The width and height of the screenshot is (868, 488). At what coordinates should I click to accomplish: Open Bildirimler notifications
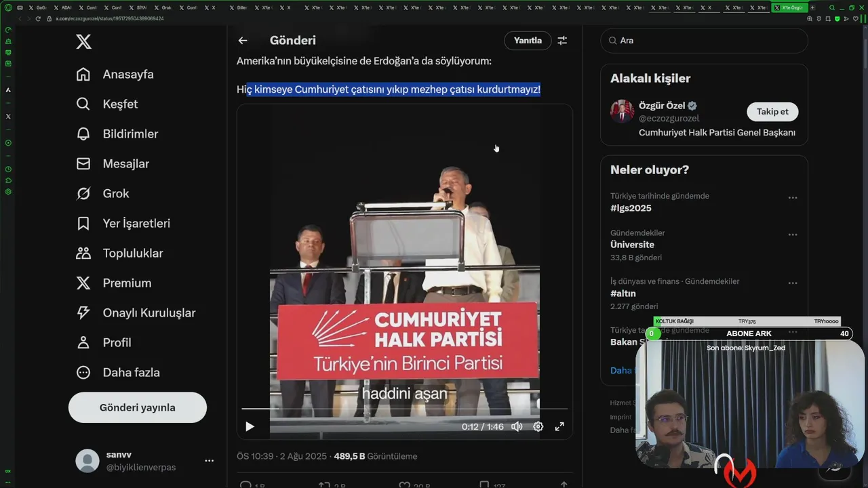point(117,134)
